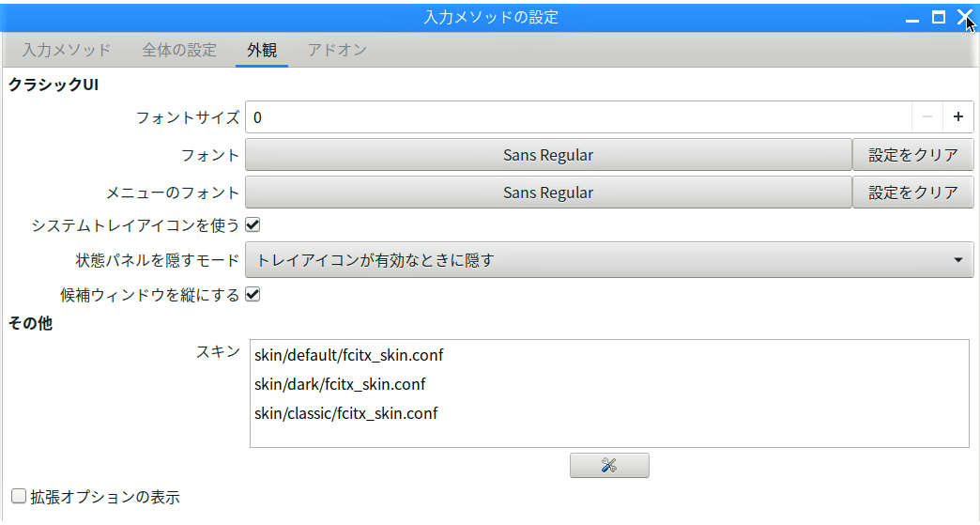Choose メニューのフォント Sans Regular button

click(548, 193)
